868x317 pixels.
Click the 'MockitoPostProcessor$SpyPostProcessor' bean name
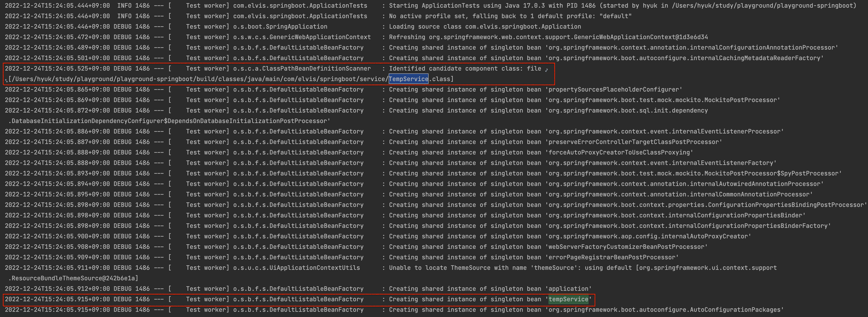coord(771,173)
